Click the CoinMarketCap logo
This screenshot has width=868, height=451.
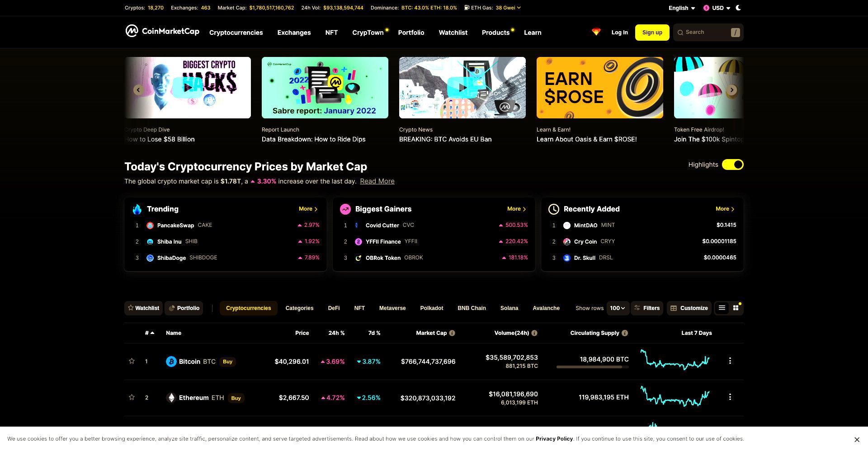tap(162, 31)
